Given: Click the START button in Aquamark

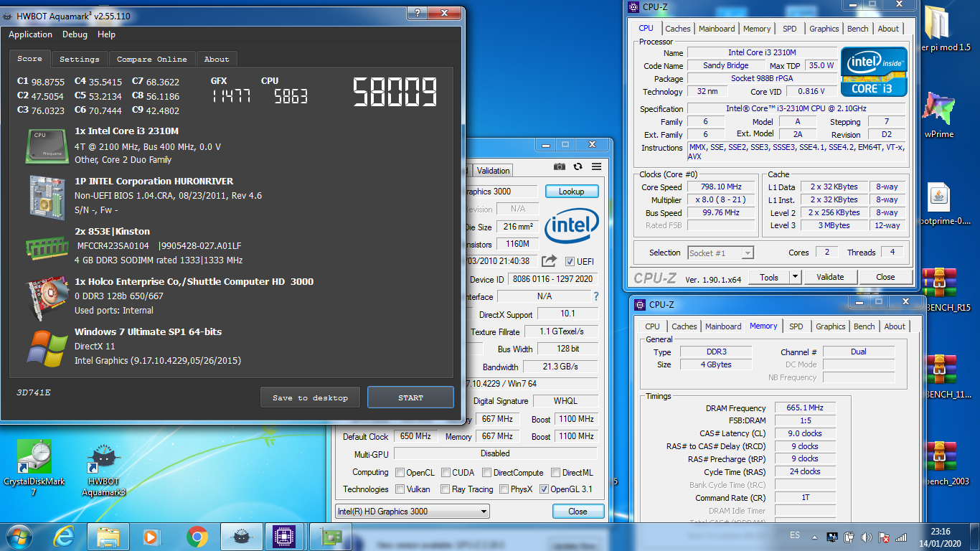Looking at the screenshot, I should [410, 397].
